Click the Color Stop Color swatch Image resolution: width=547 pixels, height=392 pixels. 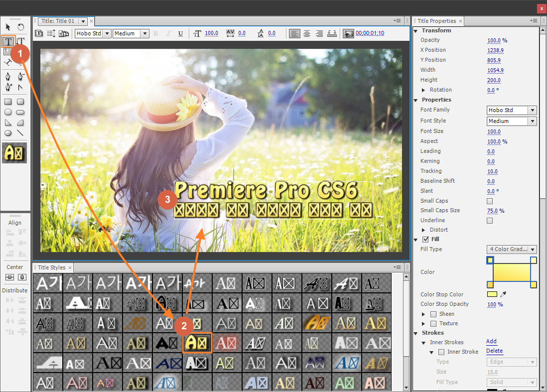pyautogui.click(x=492, y=294)
